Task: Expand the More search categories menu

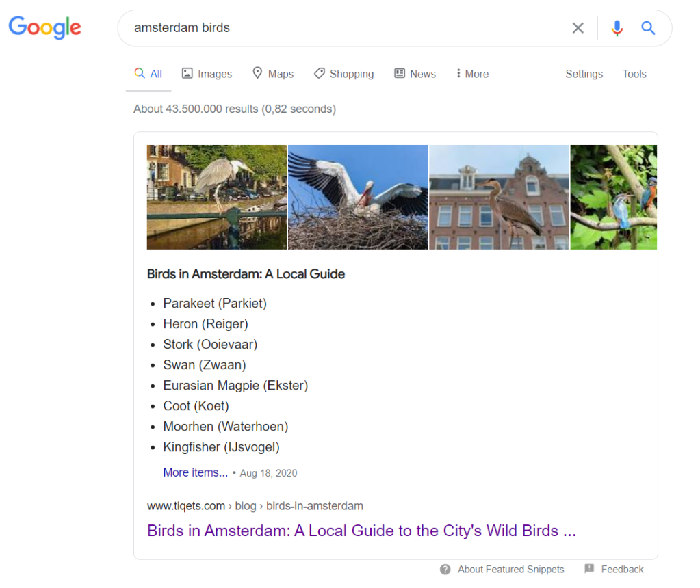Action: pyautogui.click(x=472, y=74)
